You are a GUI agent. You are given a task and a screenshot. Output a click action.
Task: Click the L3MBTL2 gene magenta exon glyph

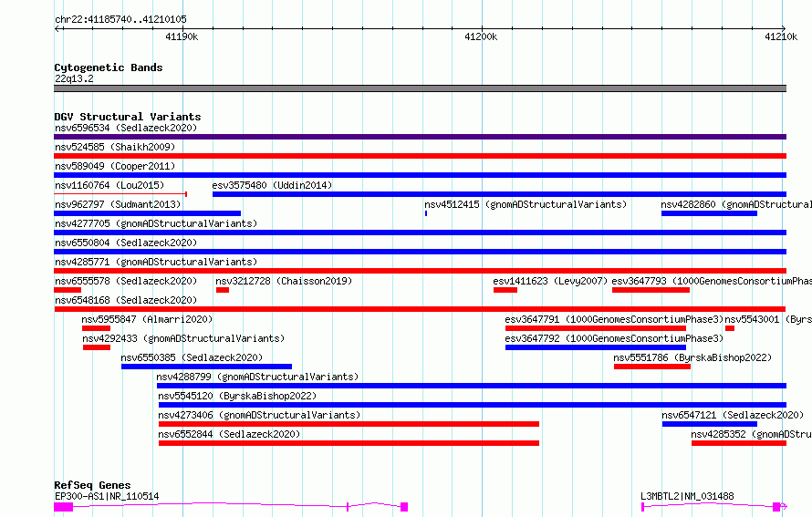(x=776, y=507)
